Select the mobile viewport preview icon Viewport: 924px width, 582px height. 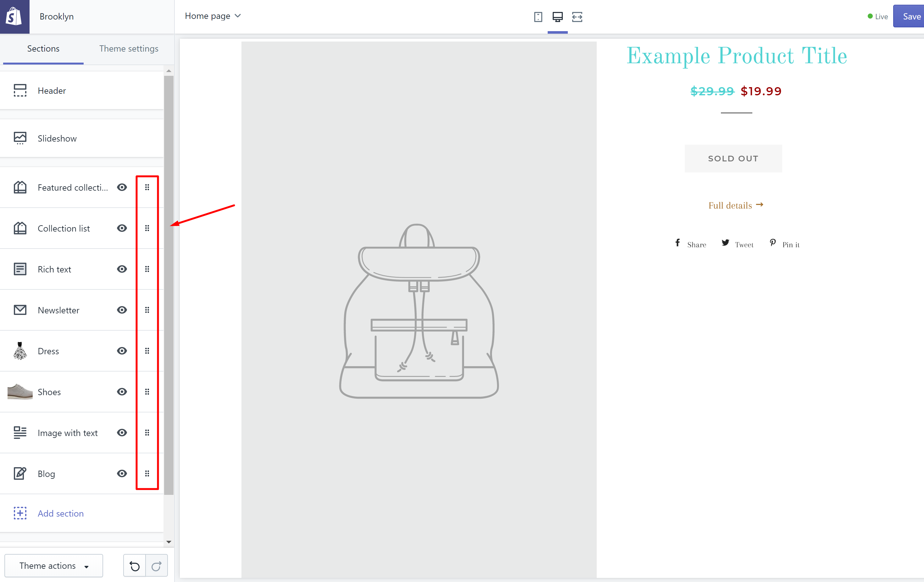pos(538,16)
